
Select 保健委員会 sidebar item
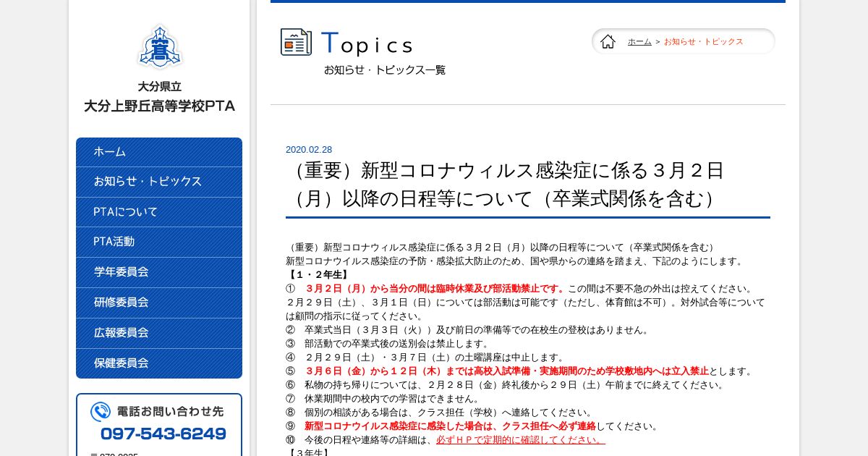click(x=159, y=363)
